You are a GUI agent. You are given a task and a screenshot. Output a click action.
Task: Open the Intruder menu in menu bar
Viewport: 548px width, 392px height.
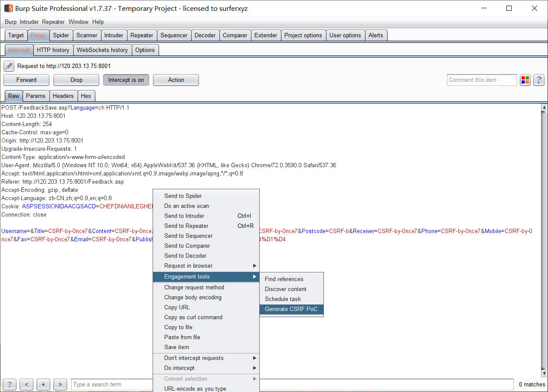[29, 22]
